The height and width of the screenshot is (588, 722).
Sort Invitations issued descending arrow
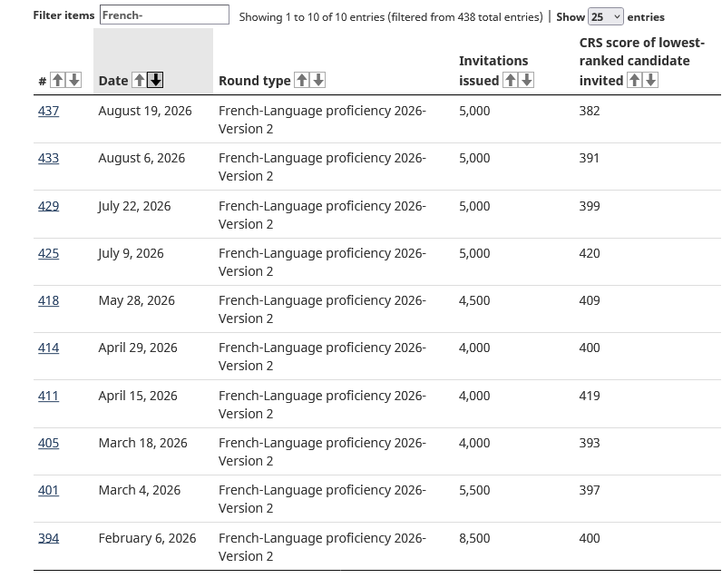(x=527, y=80)
